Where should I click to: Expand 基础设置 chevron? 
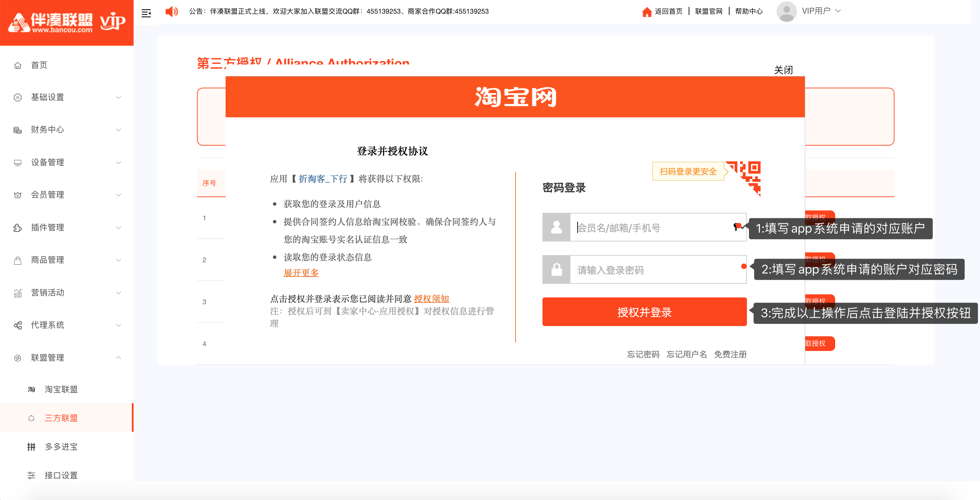[118, 98]
